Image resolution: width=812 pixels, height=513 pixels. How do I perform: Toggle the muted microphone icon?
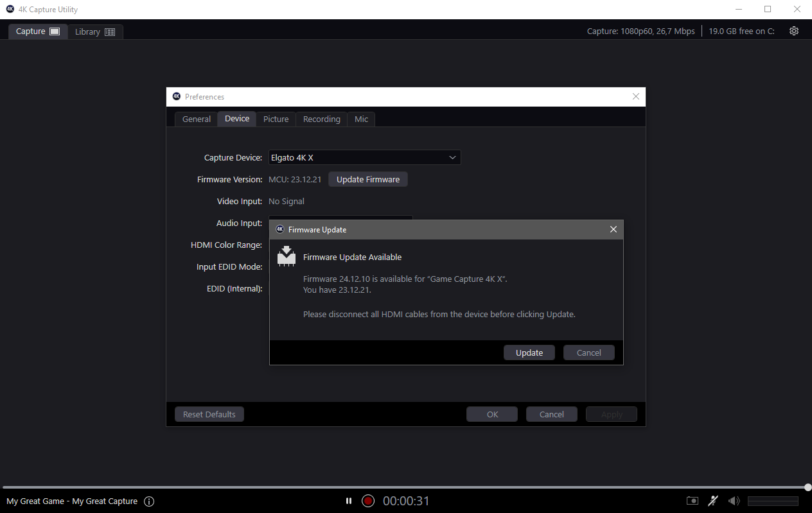(x=713, y=501)
